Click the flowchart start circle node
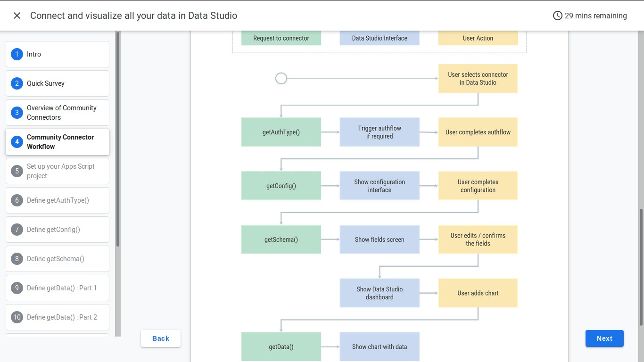This screenshot has width=644, height=362. coord(281,78)
